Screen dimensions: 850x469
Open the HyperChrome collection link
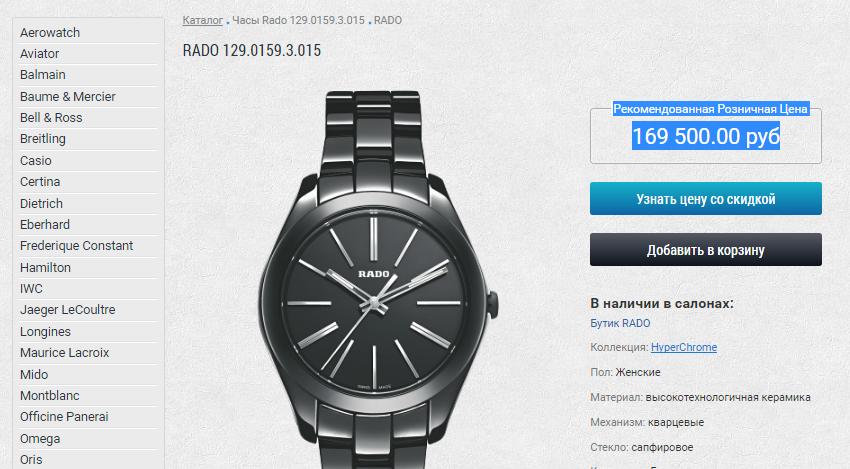(x=684, y=348)
